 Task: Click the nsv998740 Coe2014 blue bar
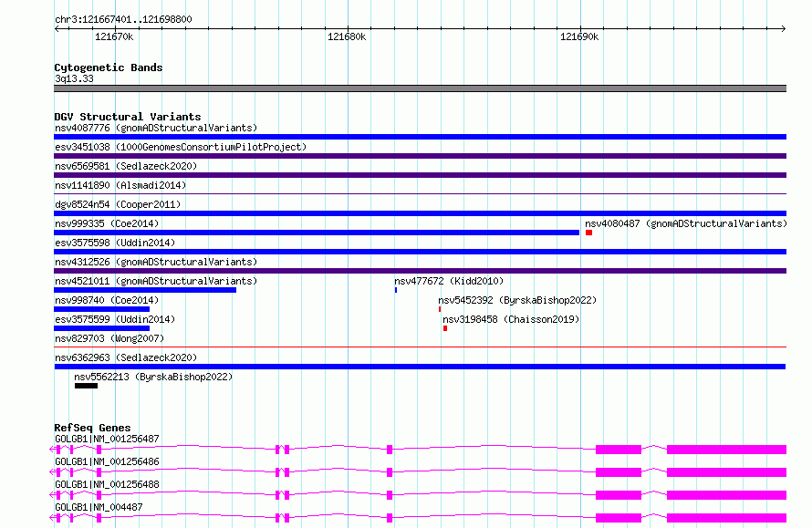(x=101, y=309)
